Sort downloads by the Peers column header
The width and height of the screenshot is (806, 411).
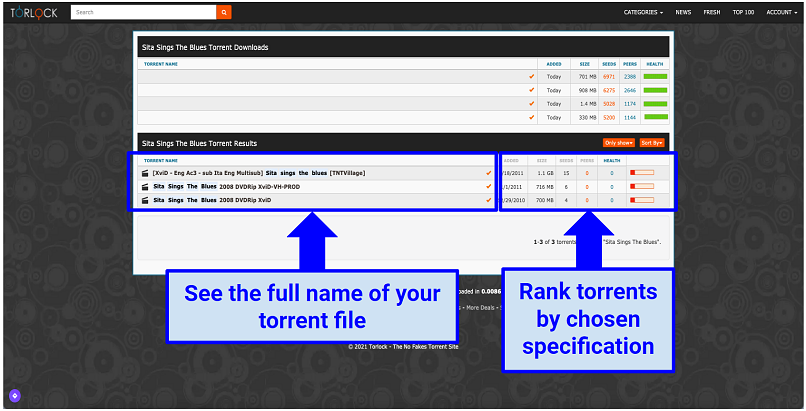630,64
